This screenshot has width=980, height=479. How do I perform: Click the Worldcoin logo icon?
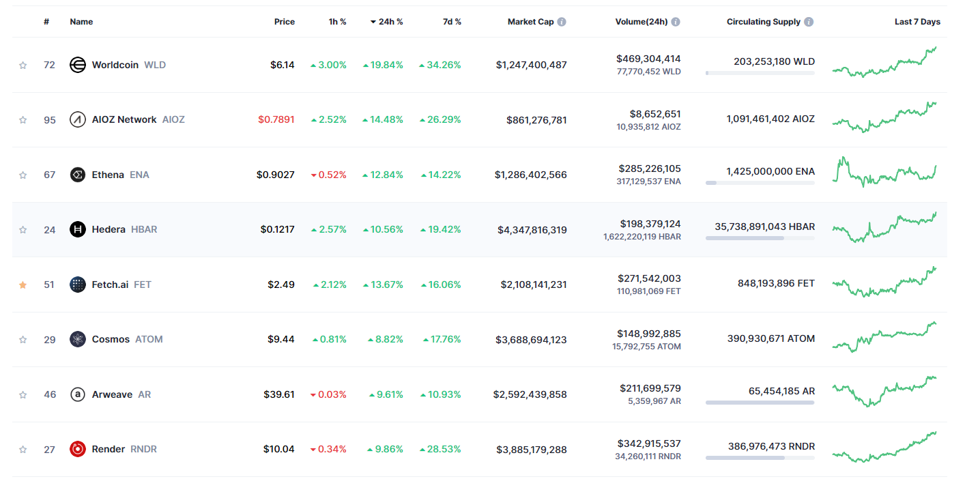pyautogui.click(x=78, y=65)
